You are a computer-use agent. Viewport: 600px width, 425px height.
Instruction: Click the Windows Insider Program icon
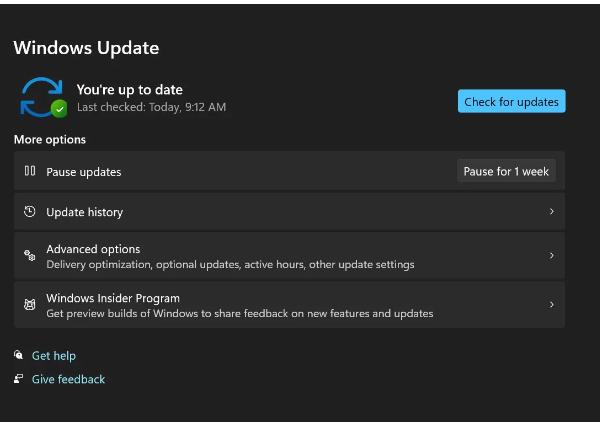tap(30, 305)
